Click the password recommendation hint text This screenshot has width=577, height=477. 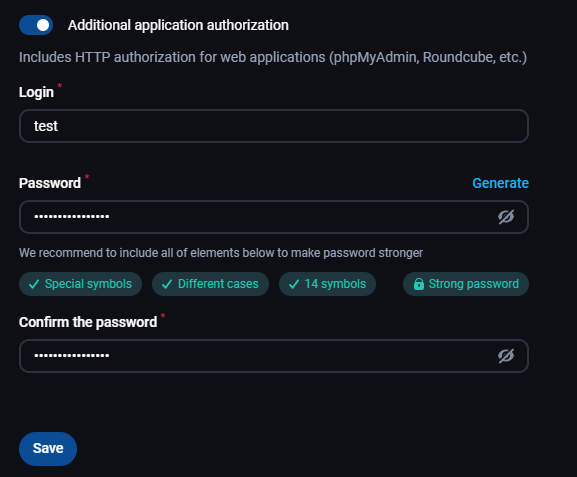[x=221, y=253]
